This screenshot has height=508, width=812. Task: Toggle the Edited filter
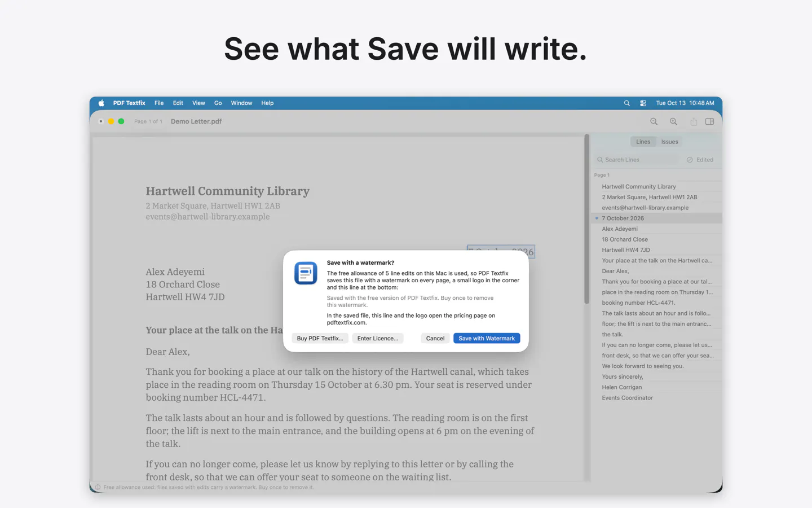click(x=700, y=160)
